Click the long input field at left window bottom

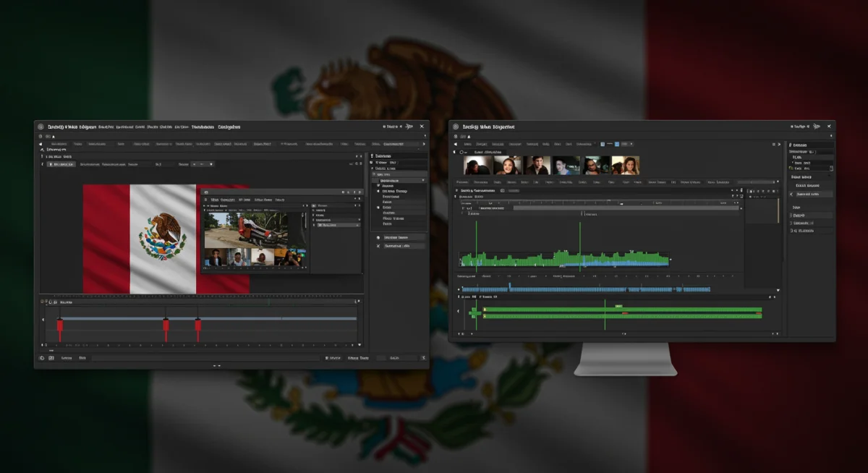pos(205,358)
